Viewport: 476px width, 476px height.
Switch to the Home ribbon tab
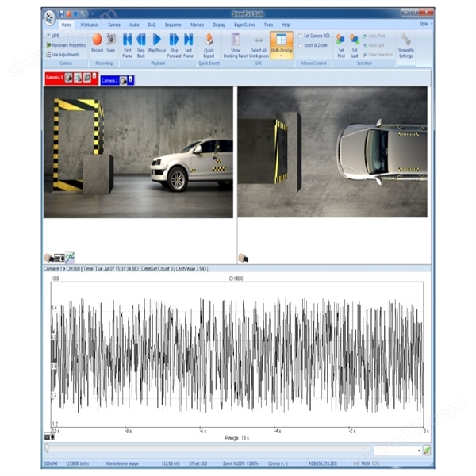(x=67, y=25)
